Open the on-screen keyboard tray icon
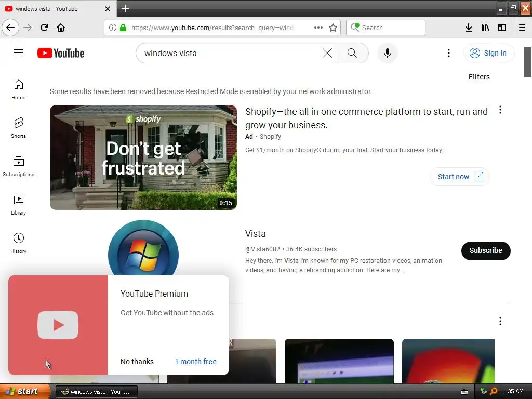The width and height of the screenshot is (532, 399). [464, 392]
